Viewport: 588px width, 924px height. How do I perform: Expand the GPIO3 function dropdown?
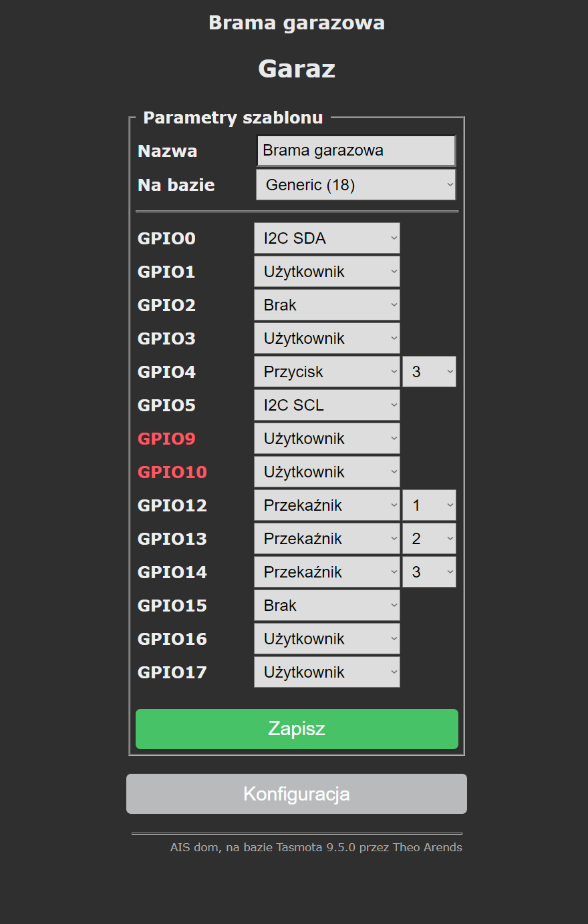[327, 338]
